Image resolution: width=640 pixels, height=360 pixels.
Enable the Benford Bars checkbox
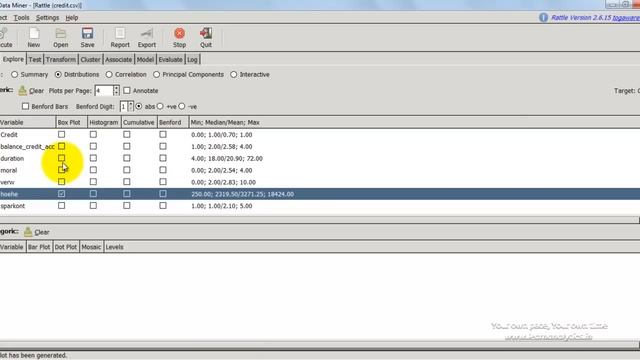(x=26, y=106)
